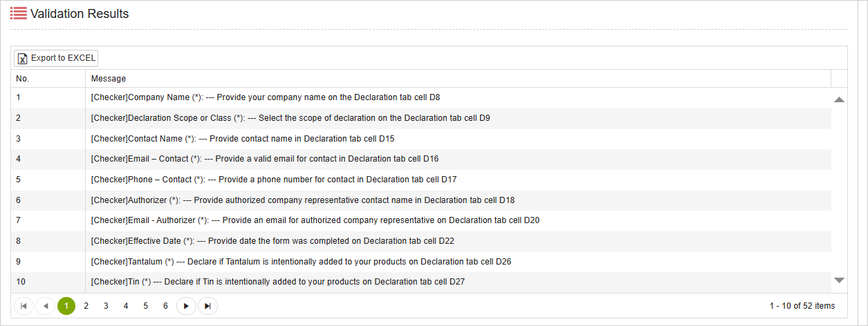Jump to the last results page
Screen dimensions: 868x326
207,305
